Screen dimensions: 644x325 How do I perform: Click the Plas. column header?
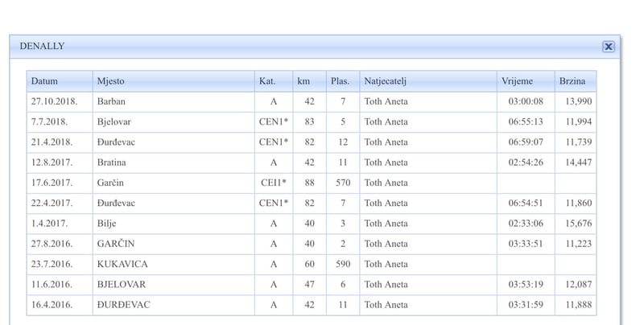(x=340, y=81)
